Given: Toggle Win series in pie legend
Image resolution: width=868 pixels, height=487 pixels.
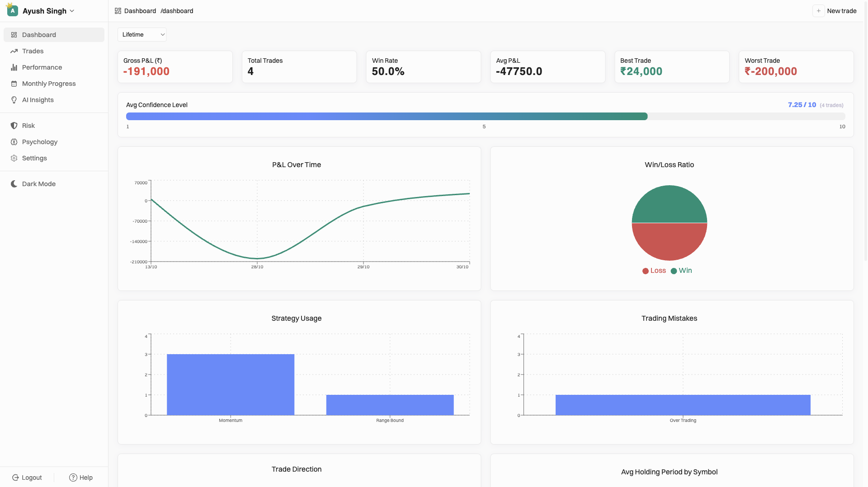Looking at the screenshot, I should 681,271.
